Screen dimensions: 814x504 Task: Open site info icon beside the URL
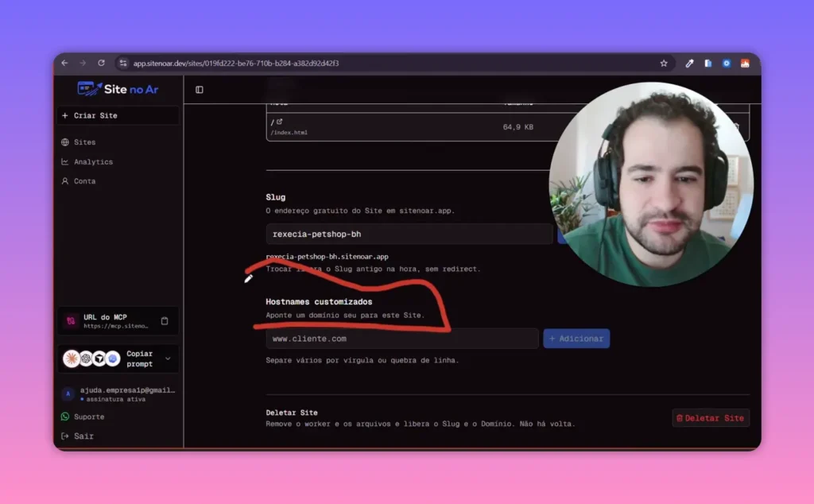coord(123,64)
